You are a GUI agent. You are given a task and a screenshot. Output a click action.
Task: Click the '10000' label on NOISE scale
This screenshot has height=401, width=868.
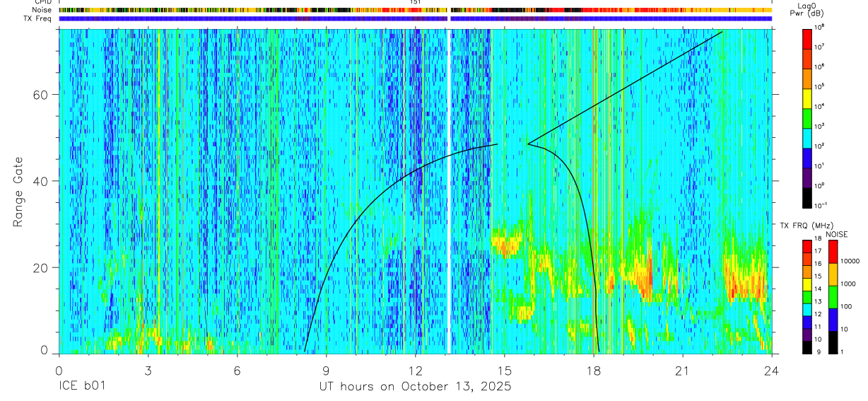click(850, 262)
